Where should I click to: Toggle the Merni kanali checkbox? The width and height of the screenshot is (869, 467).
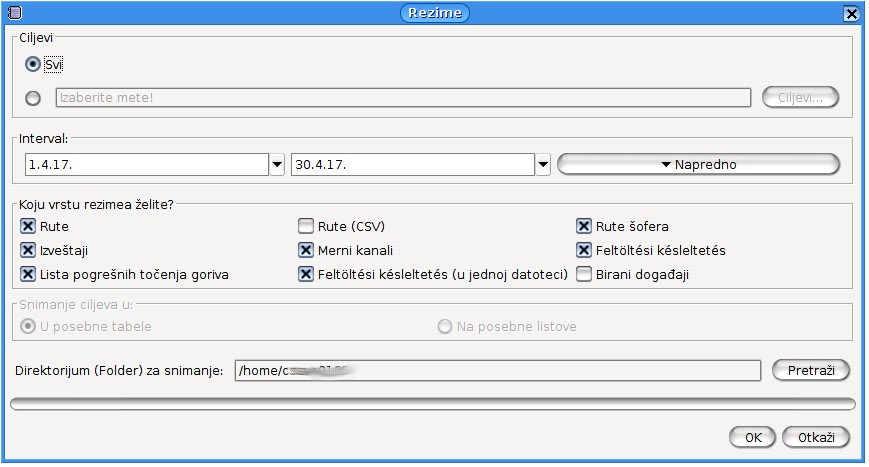(x=306, y=250)
